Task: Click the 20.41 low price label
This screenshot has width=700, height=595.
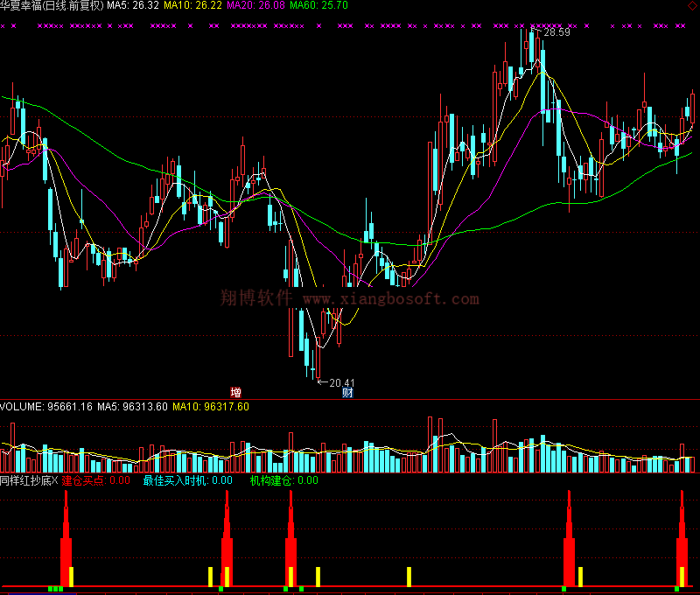Action: click(342, 383)
